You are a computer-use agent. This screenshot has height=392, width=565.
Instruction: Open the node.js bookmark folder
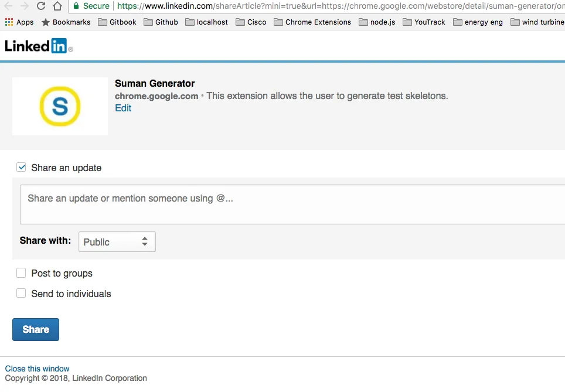pos(377,22)
